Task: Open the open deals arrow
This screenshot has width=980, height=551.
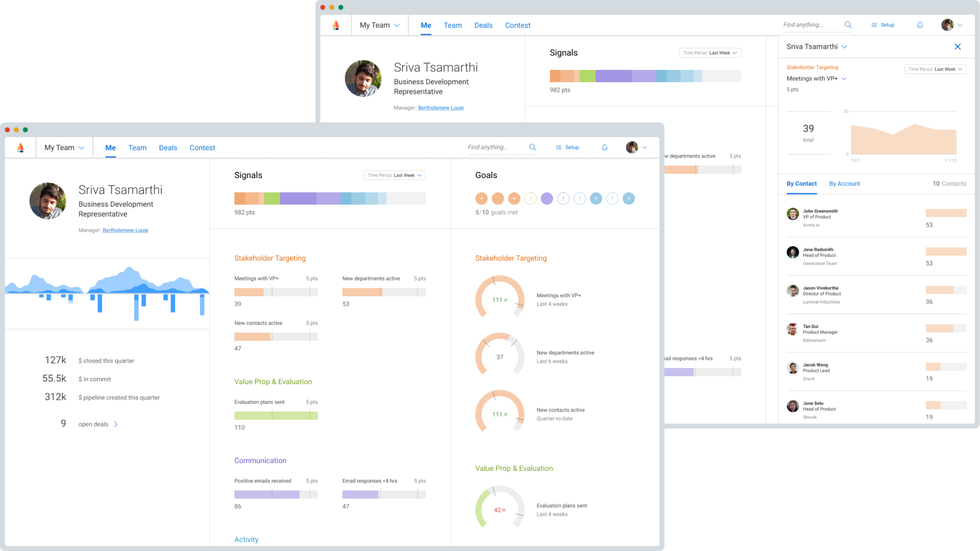Action: [116, 424]
